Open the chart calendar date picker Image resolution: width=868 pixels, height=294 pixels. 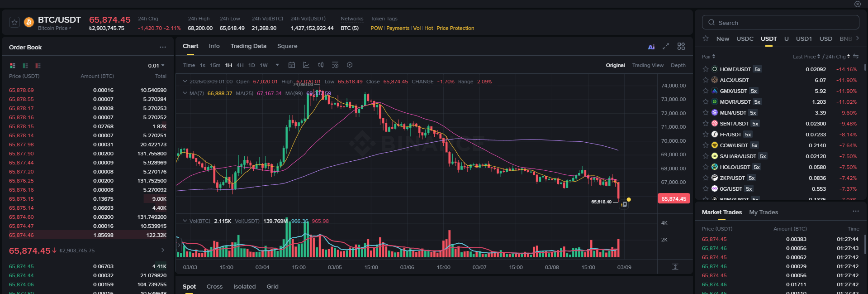coord(292,65)
